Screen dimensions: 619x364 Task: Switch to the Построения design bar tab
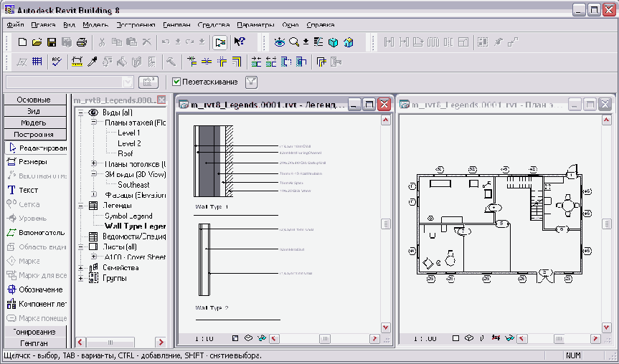pos(34,135)
